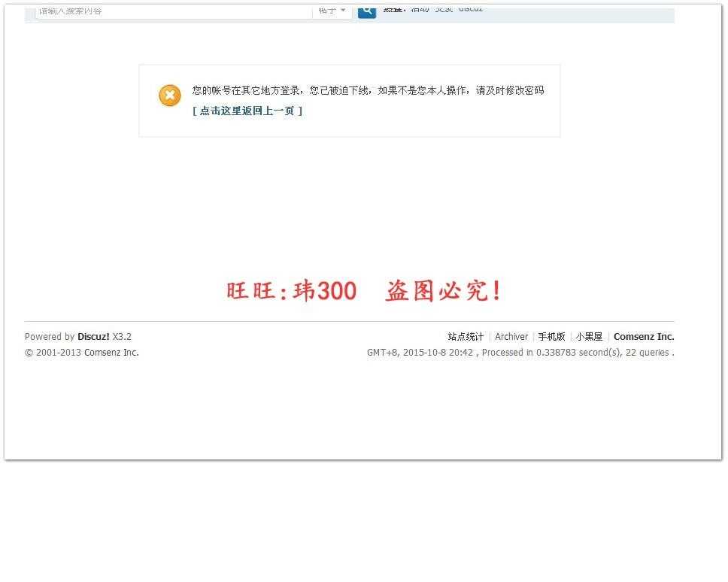The width and height of the screenshot is (728, 582).
Task: Click the X3.2 version text
Action: tap(122, 336)
